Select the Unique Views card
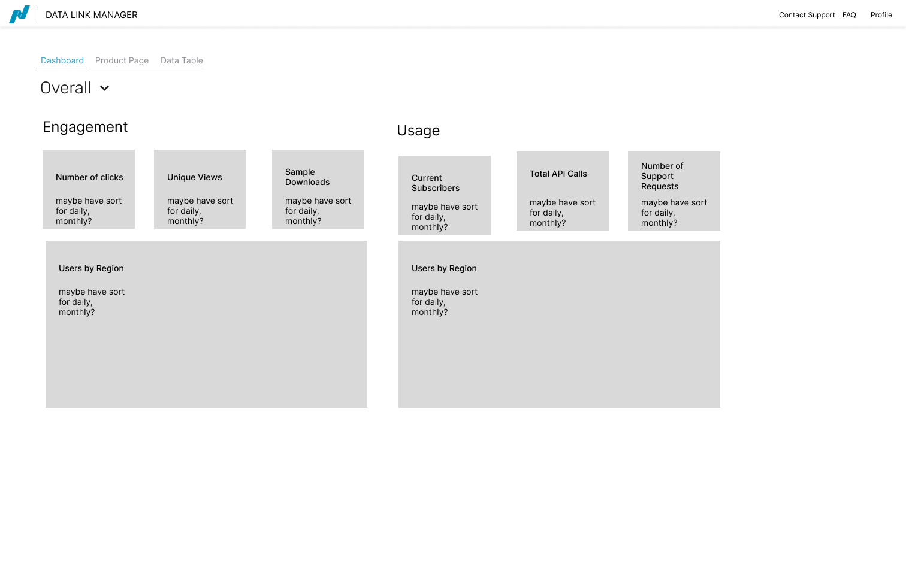 coord(200,189)
